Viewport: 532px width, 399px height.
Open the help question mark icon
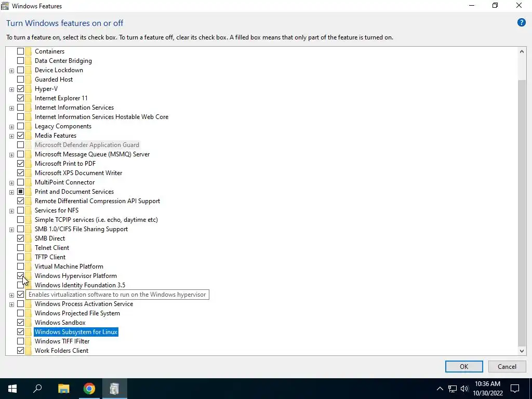pyautogui.click(x=521, y=23)
